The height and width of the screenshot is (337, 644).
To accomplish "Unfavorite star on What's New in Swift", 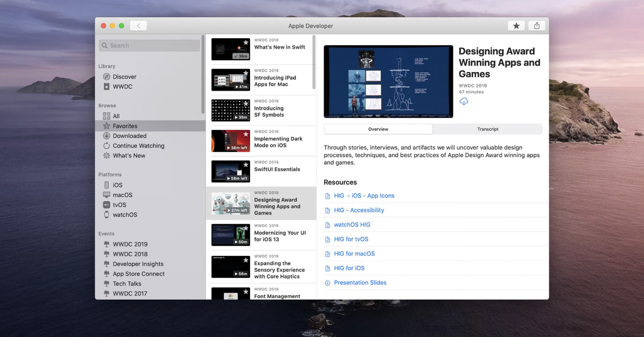I will click(x=246, y=42).
